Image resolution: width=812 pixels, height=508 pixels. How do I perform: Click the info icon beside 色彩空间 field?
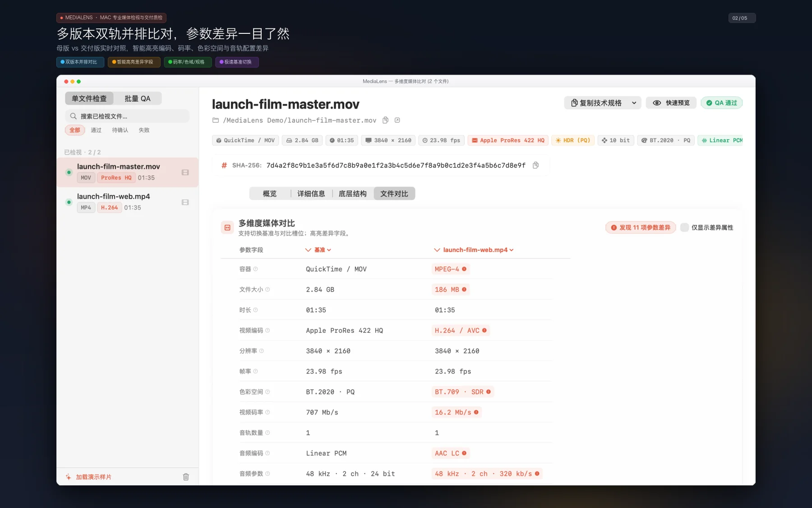(x=268, y=392)
